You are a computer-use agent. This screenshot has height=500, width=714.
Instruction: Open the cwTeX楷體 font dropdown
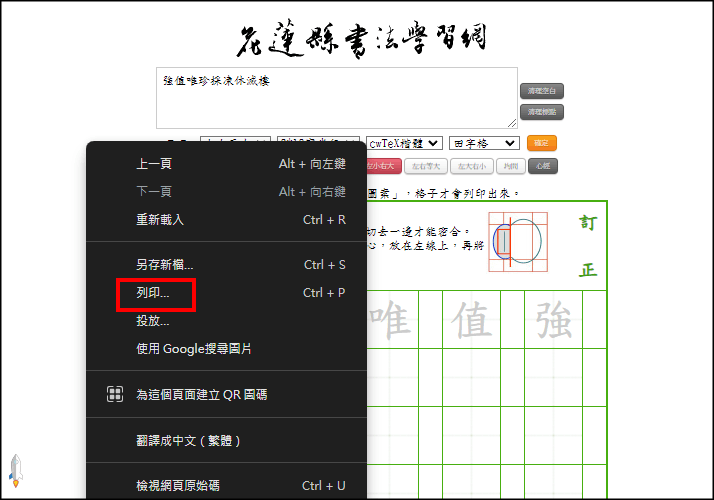(404, 143)
